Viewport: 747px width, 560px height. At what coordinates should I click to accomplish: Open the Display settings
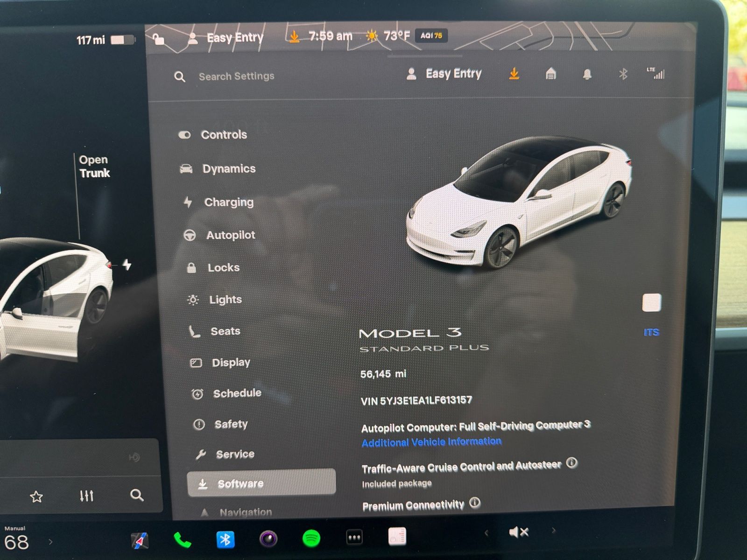coord(220,363)
